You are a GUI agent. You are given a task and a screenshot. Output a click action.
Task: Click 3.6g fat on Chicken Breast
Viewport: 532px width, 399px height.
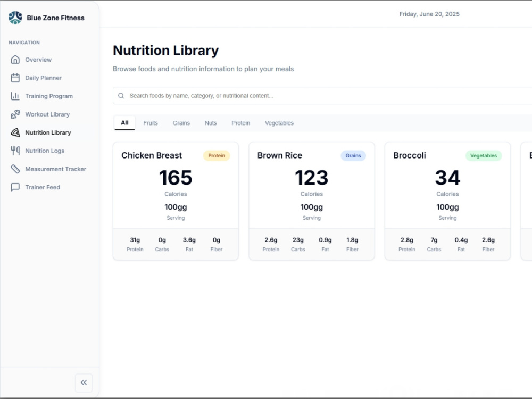(x=189, y=240)
